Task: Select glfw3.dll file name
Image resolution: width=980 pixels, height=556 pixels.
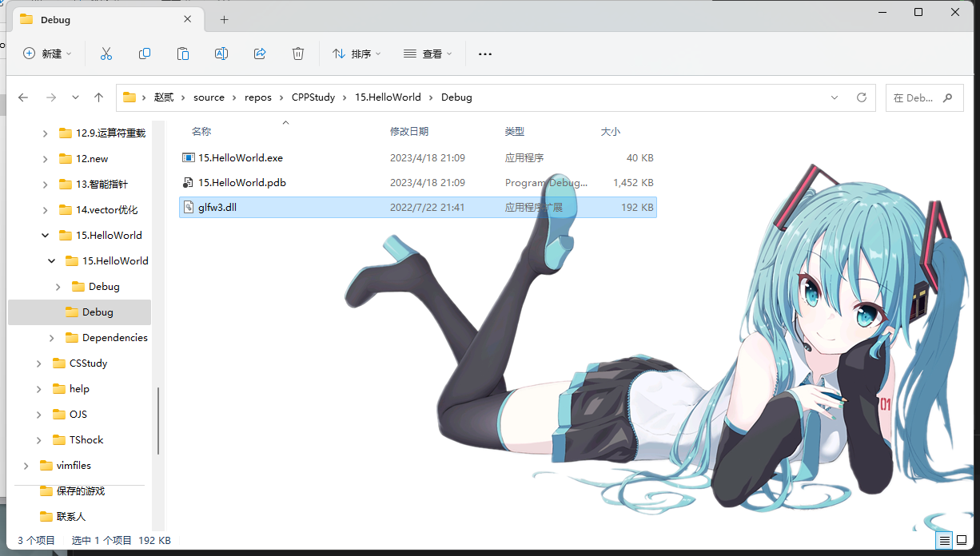Action: coord(217,208)
